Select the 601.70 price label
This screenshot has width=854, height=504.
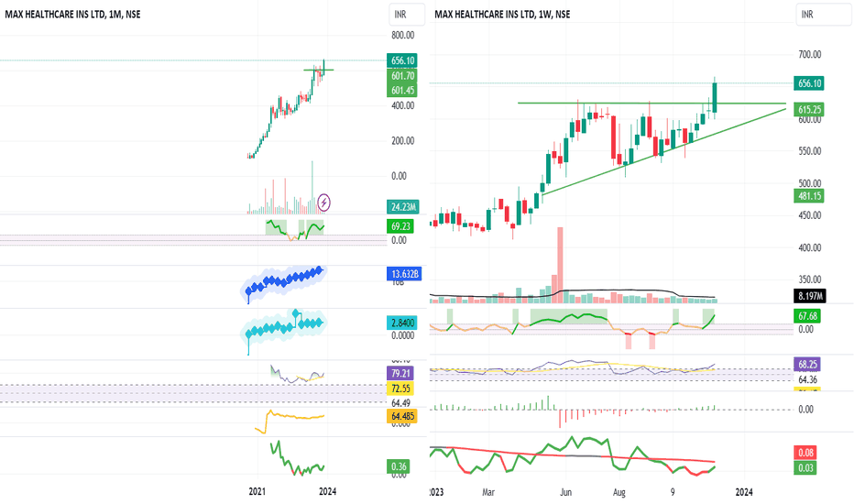402,76
